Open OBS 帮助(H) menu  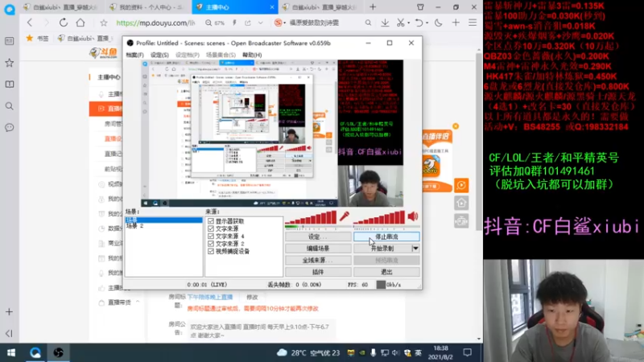click(x=252, y=55)
